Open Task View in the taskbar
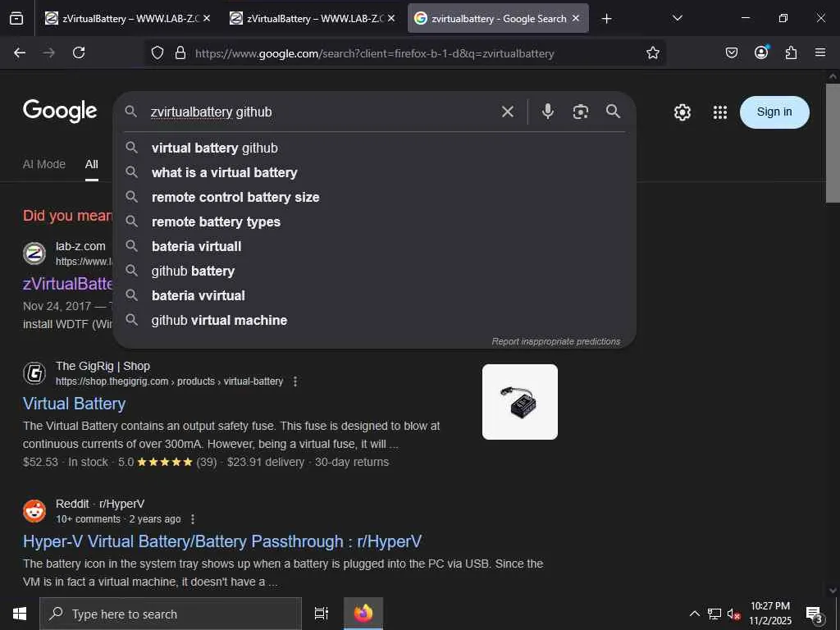Screen dimensions: 840x630 tap(321, 614)
